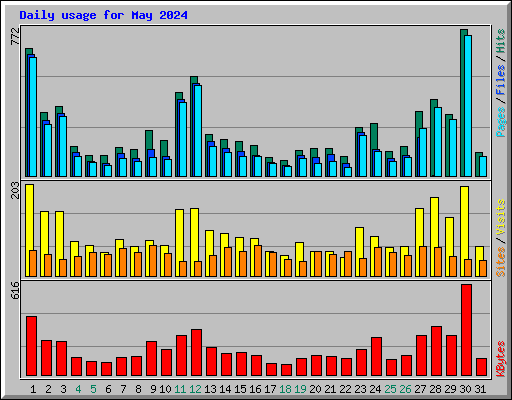Click the 616 axis maximum label
This screenshot has width=512, height=400.
[15, 290]
